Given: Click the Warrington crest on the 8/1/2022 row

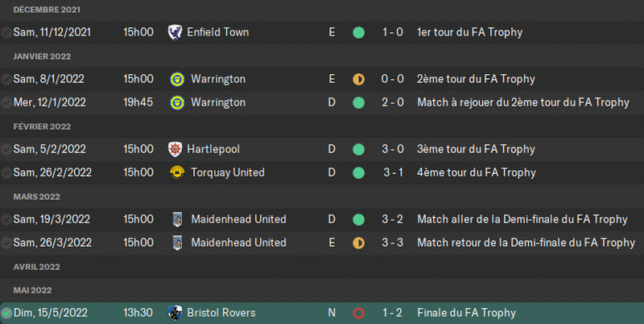Looking at the screenshot, I should [175, 79].
